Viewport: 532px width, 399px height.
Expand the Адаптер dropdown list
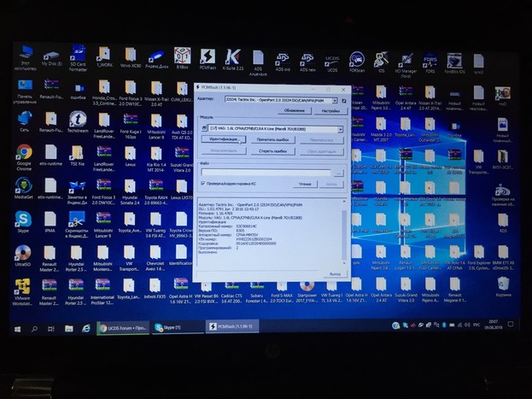[336, 100]
